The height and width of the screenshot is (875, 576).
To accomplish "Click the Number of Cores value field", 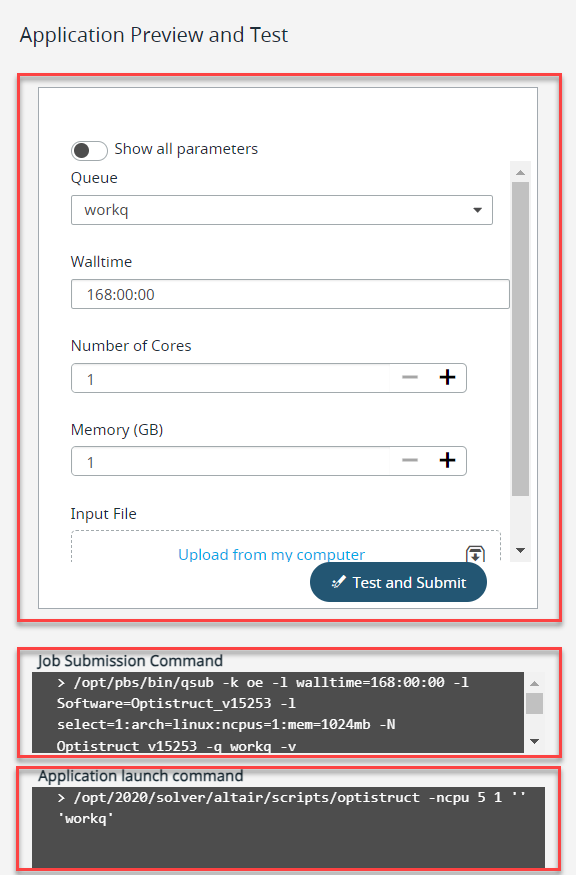I will click(230, 378).
